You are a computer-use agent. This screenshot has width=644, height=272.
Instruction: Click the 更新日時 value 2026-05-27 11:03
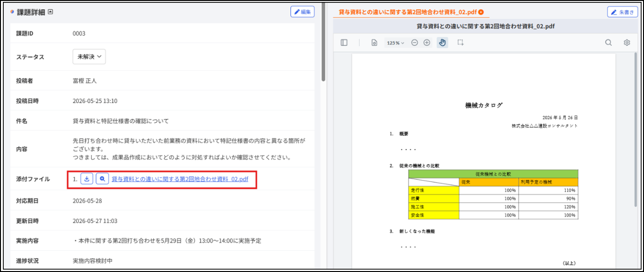(95, 220)
